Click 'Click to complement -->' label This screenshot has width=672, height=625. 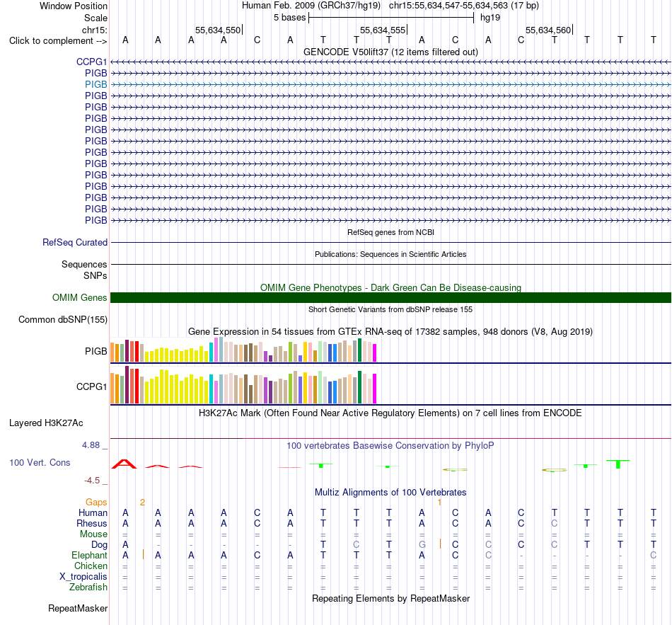coord(58,41)
